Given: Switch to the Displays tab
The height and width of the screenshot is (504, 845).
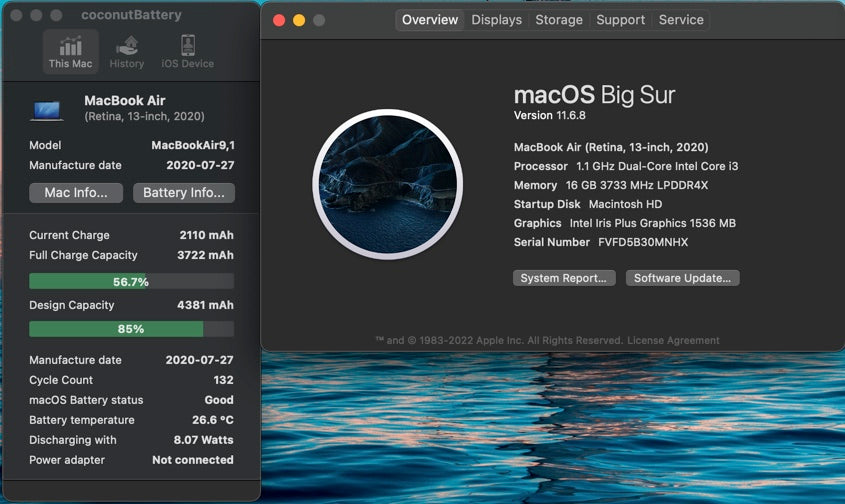Looking at the screenshot, I should click(496, 20).
